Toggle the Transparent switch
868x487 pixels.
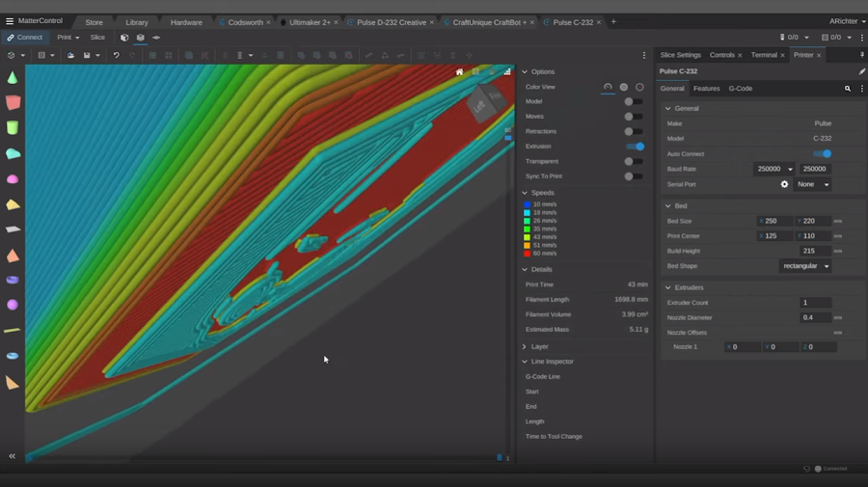634,162
